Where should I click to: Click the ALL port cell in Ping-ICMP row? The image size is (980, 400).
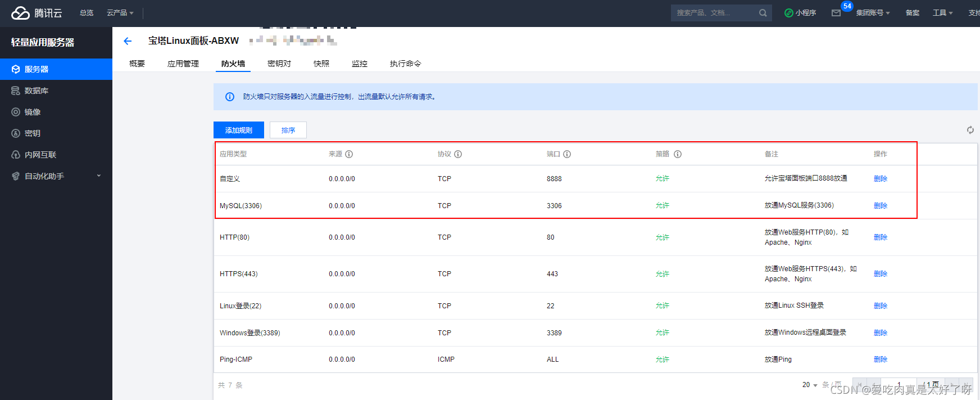click(x=553, y=359)
